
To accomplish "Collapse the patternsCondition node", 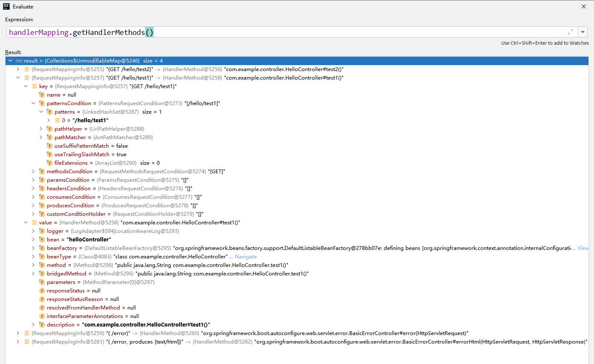I will click(x=33, y=103).
